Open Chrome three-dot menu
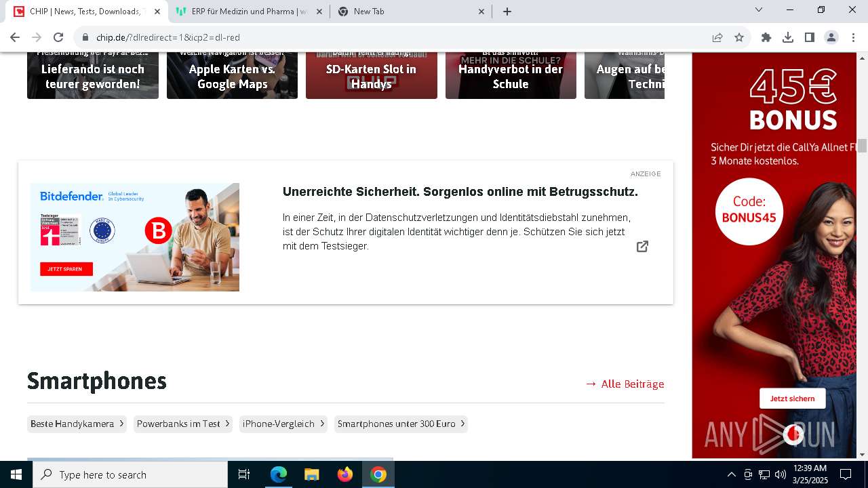Screen dimensions: 868x488 [x=853, y=37]
